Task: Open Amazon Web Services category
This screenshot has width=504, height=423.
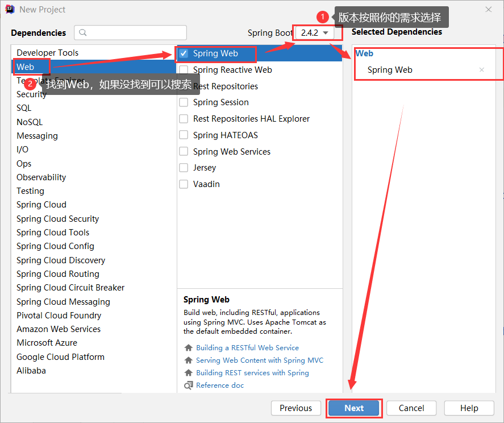Action: click(x=59, y=329)
